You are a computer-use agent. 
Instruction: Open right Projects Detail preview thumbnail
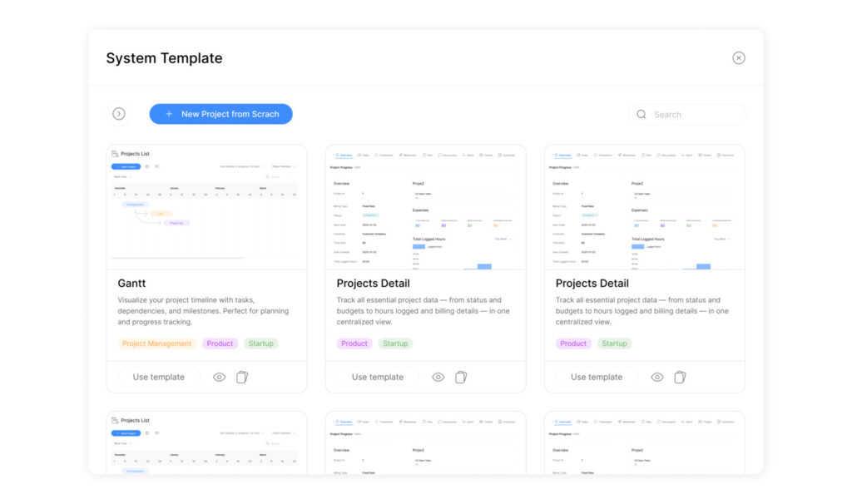[x=644, y=207]
